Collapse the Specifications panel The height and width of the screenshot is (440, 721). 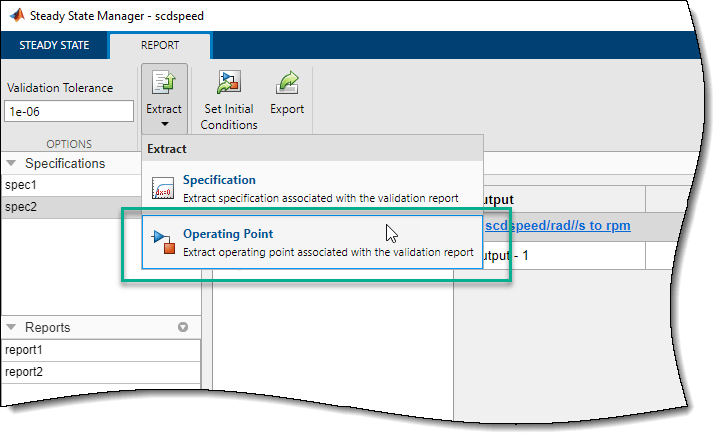click(x=11, y=163)
